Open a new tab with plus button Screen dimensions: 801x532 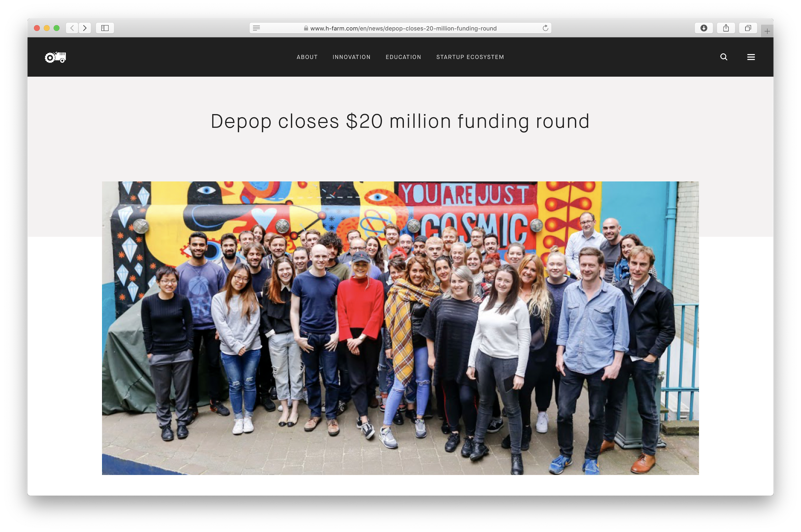(767, 31)
